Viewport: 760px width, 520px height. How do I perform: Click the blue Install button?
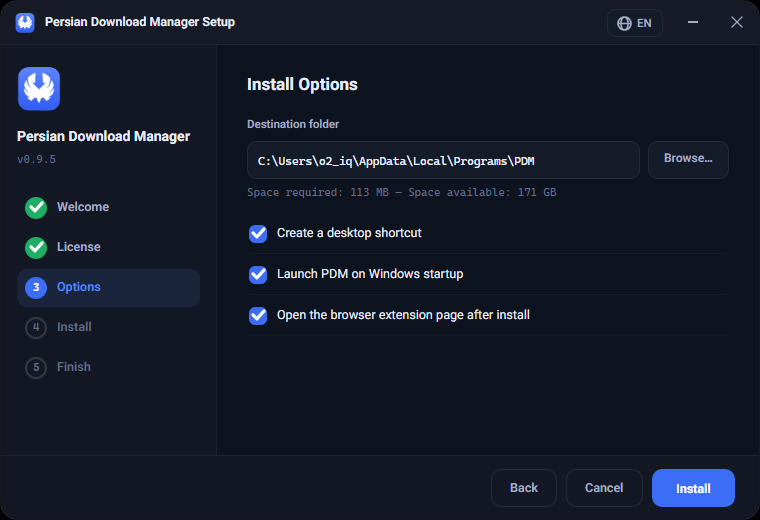(x=693, y=488)
